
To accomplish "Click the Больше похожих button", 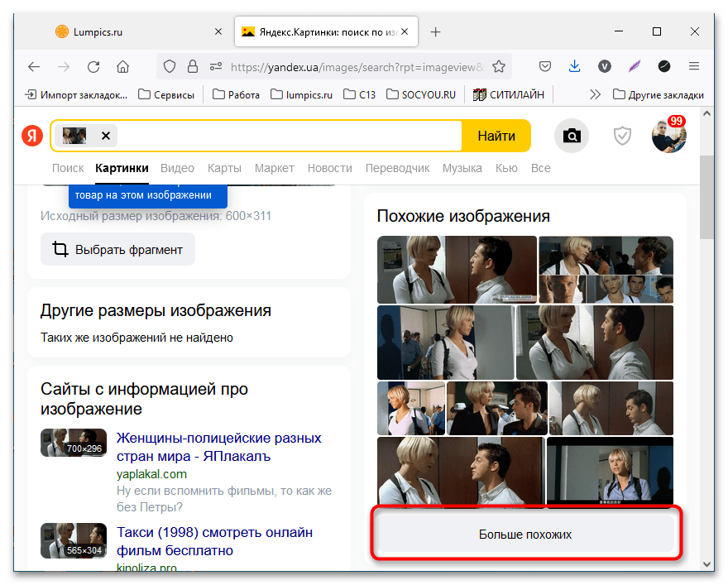I will (x=525, y=535).
